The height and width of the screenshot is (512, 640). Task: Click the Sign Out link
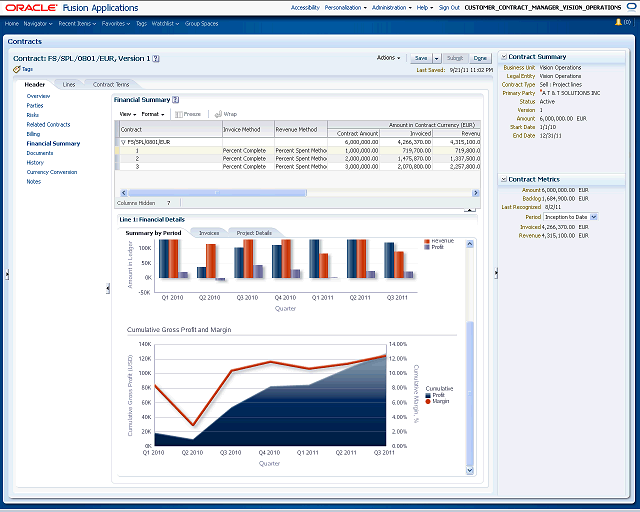tap(449, 8)
